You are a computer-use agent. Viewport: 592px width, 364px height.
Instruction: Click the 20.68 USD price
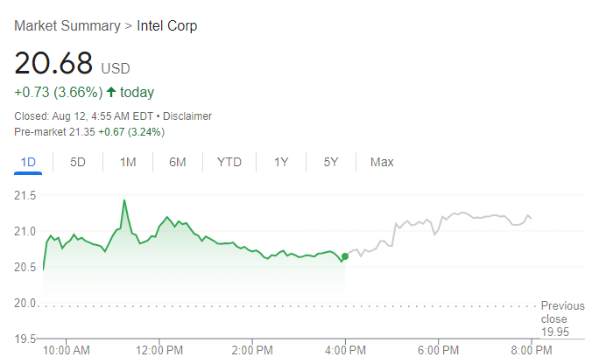click(72, 64)
